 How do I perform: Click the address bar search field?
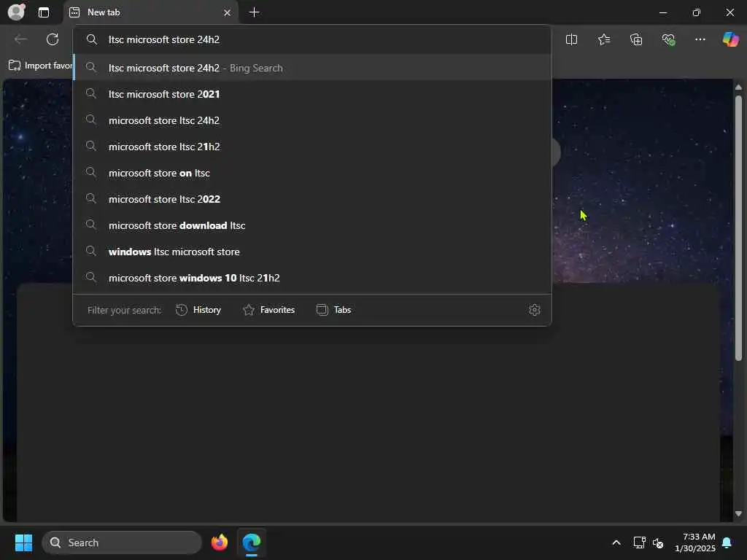click(312, 39)
